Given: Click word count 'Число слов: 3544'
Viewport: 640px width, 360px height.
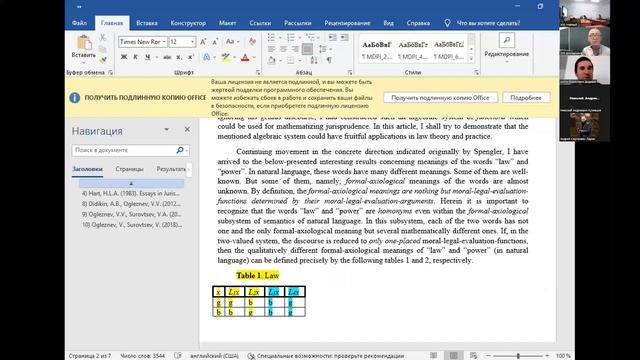Looking at the screenshot, I should (x=142, y=356).
